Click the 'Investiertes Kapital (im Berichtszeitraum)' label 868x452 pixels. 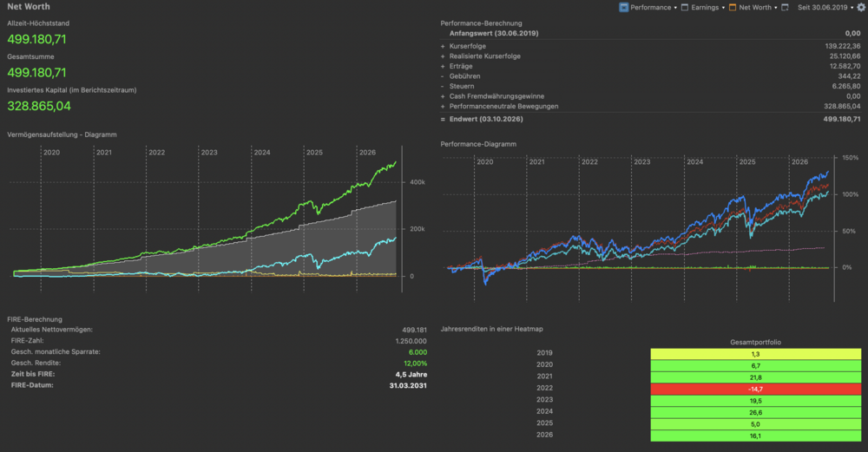tap(71, 89)
